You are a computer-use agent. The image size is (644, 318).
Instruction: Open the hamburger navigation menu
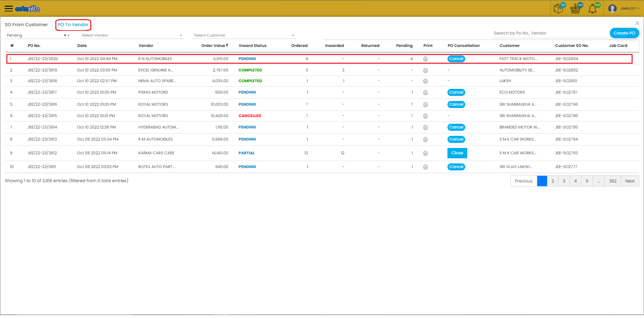coord(9,8)
